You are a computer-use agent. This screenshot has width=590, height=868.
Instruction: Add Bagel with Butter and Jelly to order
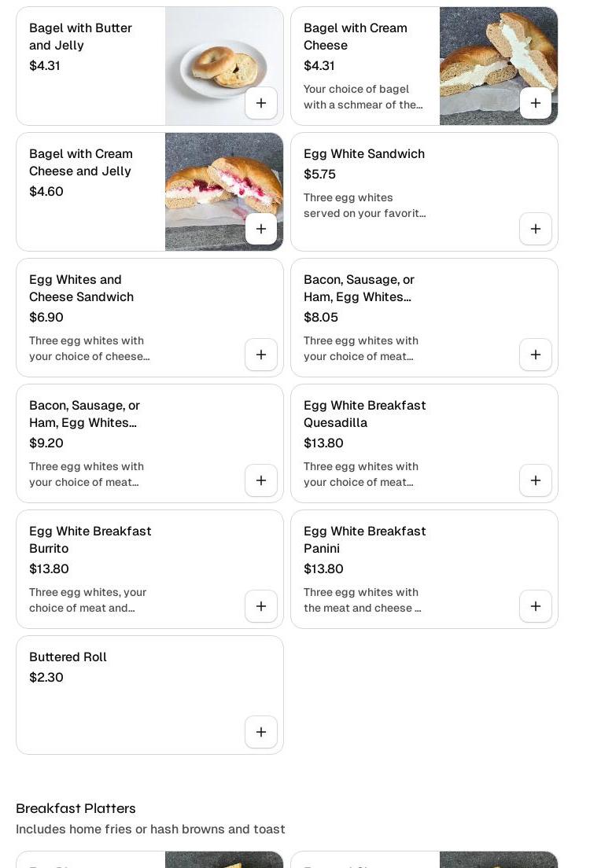261,103
